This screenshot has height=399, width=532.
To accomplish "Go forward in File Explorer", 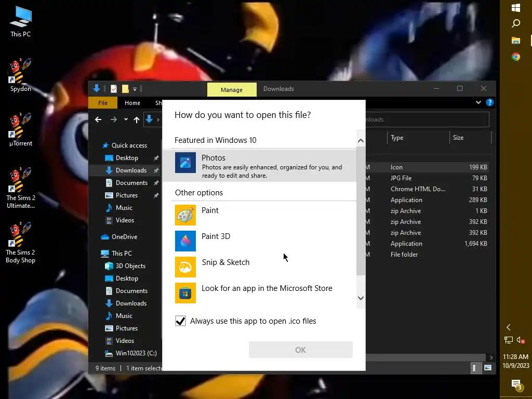I will tap(114, 119).
